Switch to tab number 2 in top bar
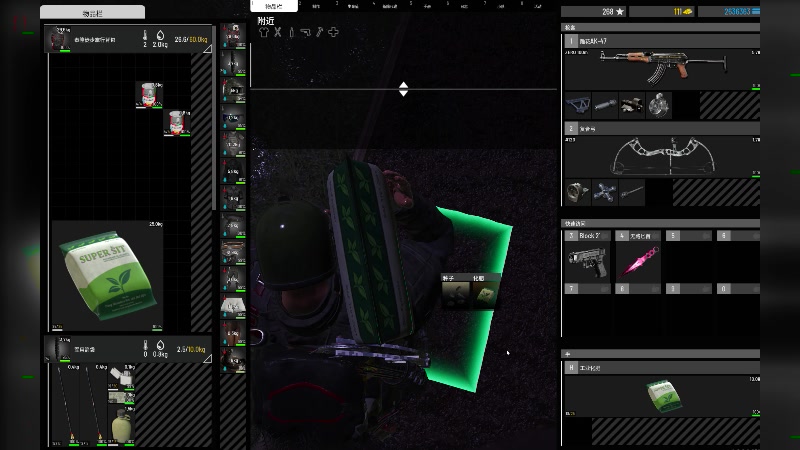 (x=315, y=5)
